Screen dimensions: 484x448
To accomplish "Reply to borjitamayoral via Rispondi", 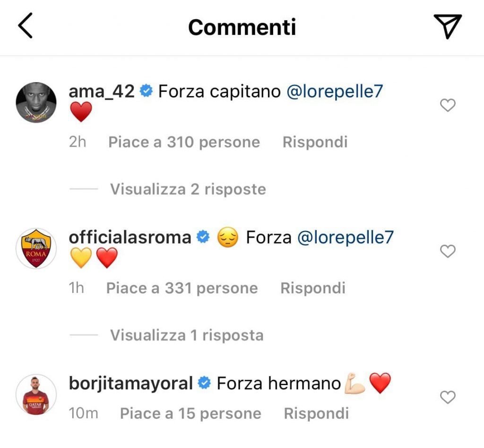I will coord(316,413).
